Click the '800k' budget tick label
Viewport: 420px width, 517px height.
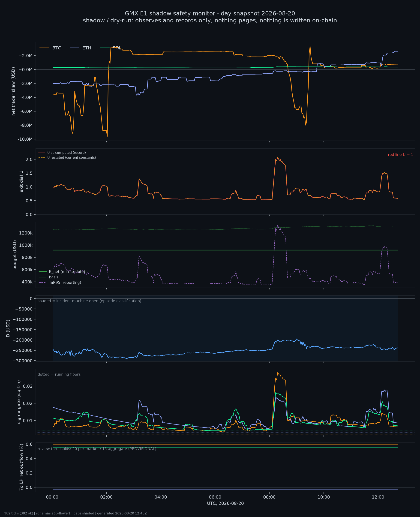27,257
